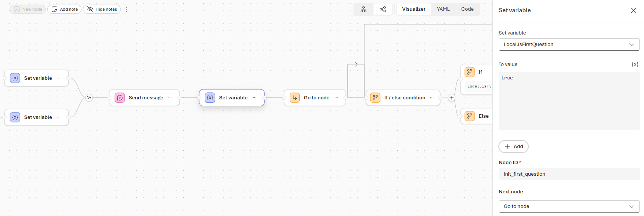
Task: Expand the Local.IsFirstQuestion variable dropdown
Action: (x=569, y=45)
